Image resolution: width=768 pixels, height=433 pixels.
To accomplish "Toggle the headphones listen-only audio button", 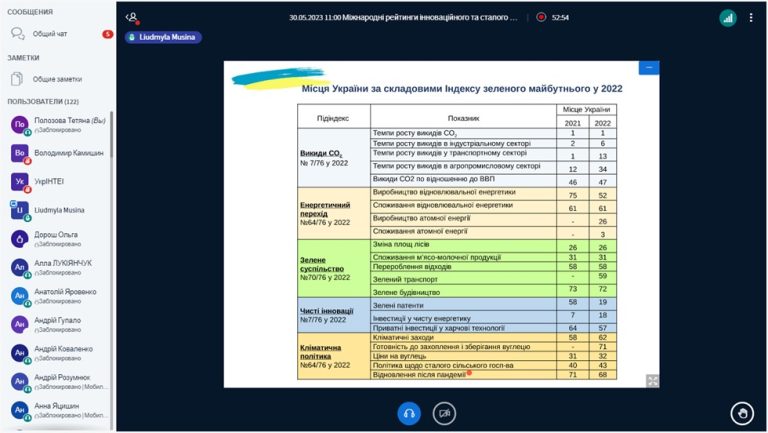I will pyautogui.click(x=409, y=413).
